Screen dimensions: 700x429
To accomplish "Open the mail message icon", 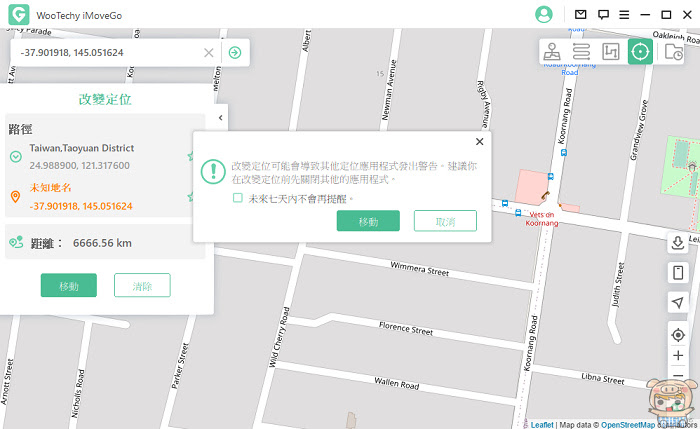I will (x=580, y=15).
